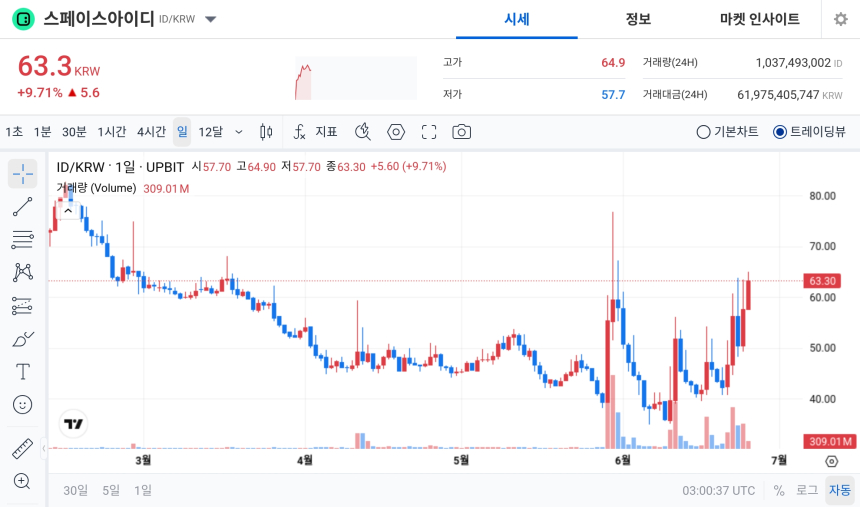Set interval to 1시간
Image resolution: width=860 pixels, height=507 pixels.
(x=112, y=132)
